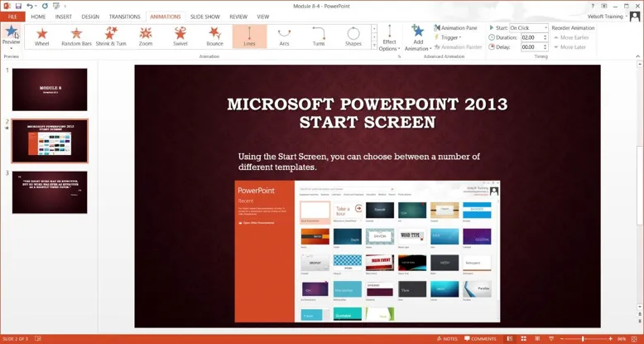
Task: Switch to the INSERT tab
Action: 63,17
